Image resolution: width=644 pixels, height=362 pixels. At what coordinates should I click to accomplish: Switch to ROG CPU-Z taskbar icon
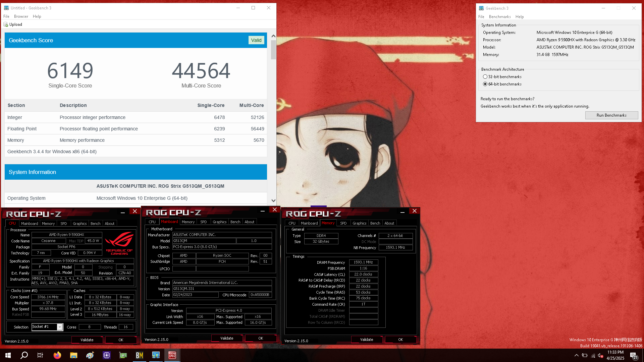point(172,355)
